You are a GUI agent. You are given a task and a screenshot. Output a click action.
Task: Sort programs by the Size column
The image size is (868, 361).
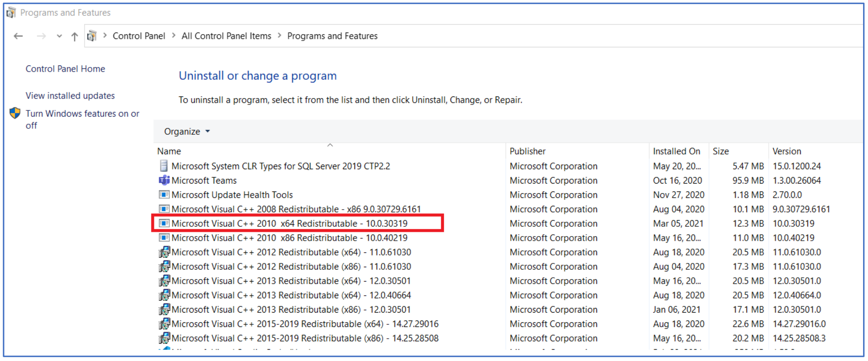pos(721,151)
